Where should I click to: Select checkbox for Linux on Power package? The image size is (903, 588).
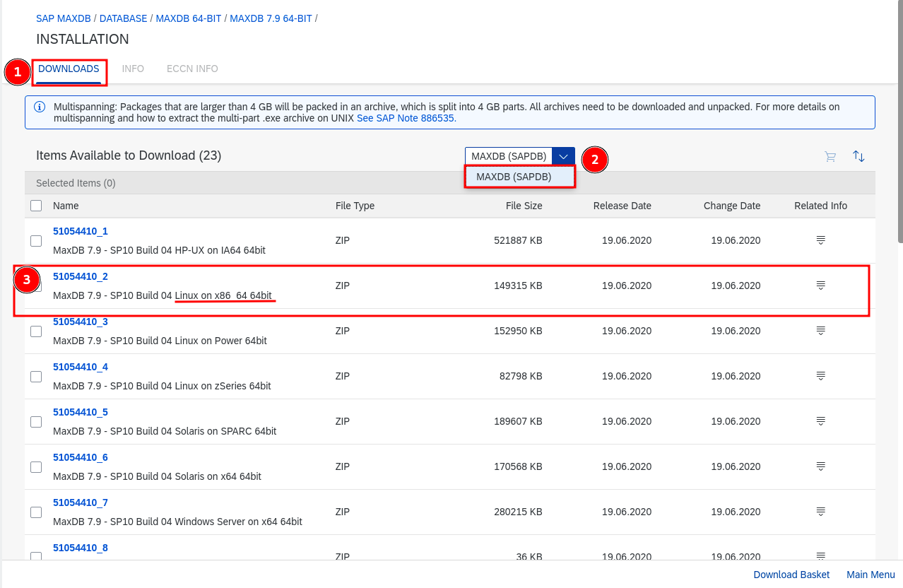tap(36, 331)
